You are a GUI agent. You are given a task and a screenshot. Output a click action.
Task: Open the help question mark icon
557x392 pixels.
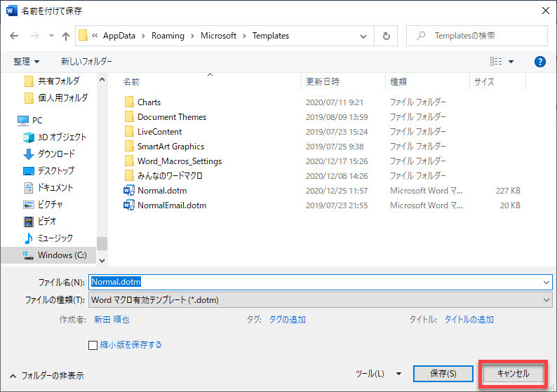(539, 62)
